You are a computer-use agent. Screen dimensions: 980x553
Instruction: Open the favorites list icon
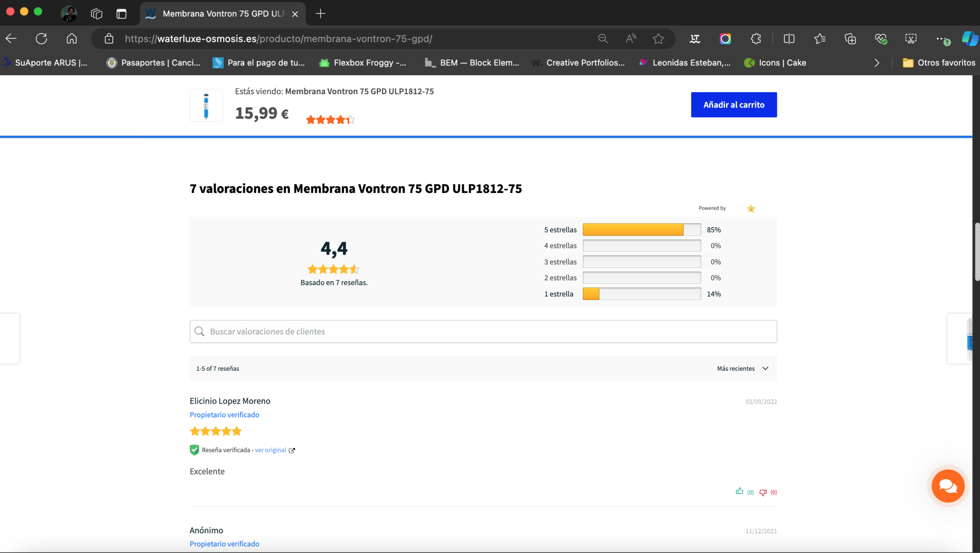pyautogui.click(x=820, y=38)
